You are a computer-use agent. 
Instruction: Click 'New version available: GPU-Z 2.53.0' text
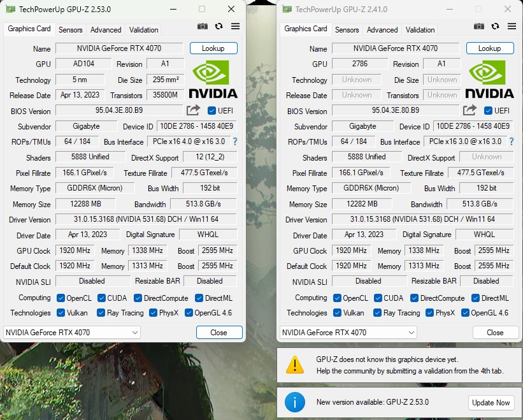[373, 402]
